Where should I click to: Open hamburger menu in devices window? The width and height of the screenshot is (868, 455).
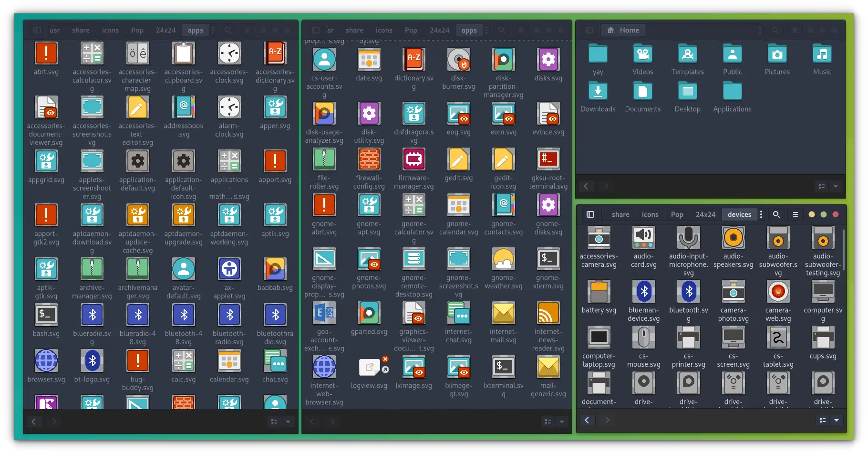(796, 214)
